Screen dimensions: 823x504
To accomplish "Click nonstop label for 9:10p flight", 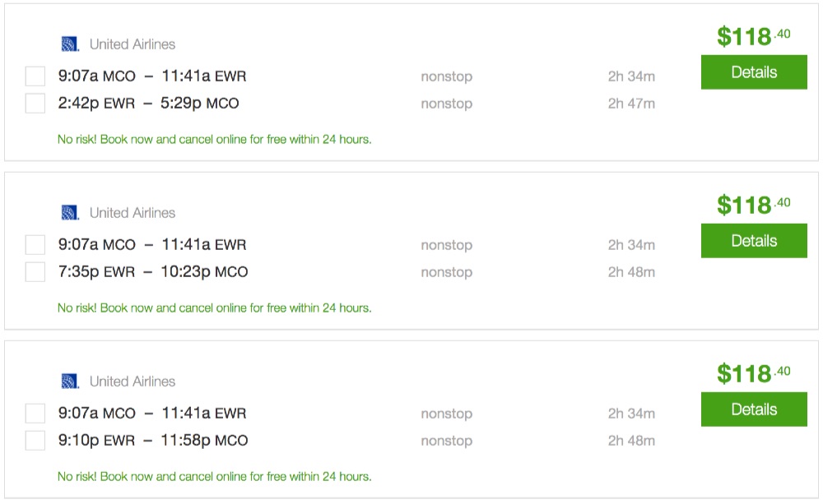I will [x=446, y=441].
